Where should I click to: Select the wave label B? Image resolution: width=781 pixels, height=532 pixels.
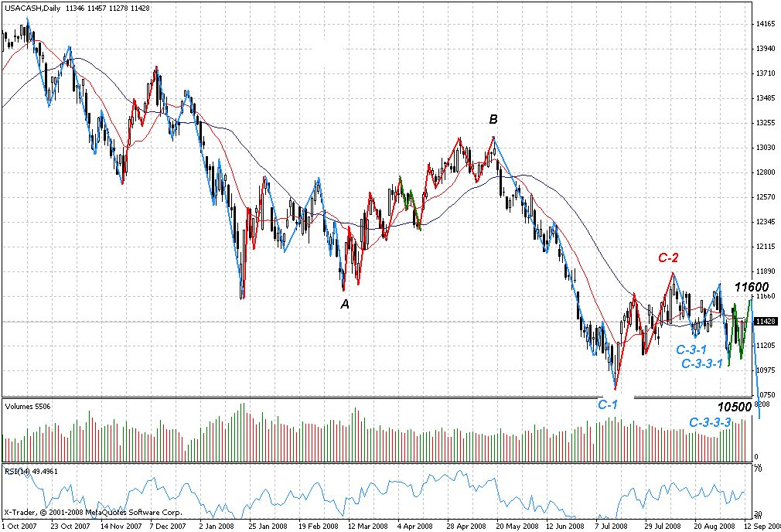(x=493, y=119)
